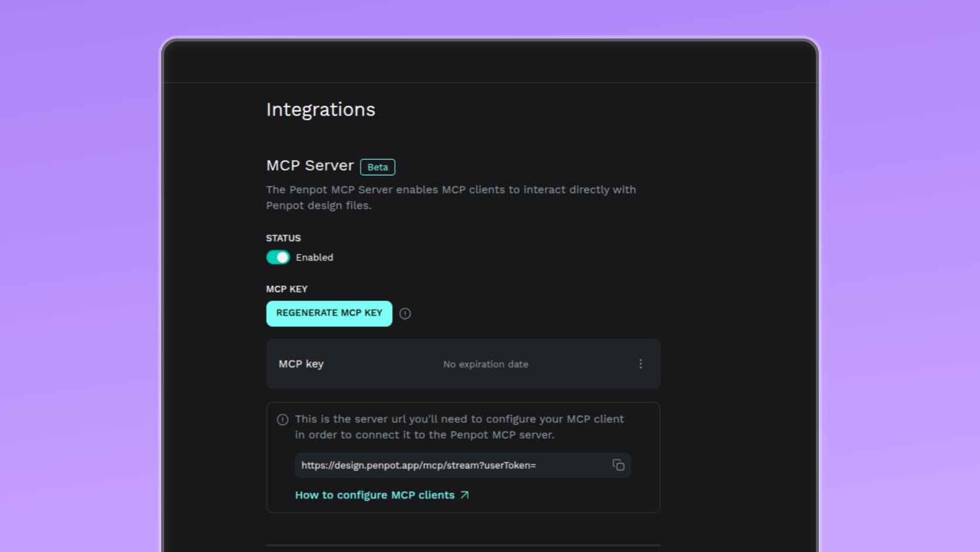Click info icon beside Regenerate MCP Key

pyautogui.click(x=405, y=314)
